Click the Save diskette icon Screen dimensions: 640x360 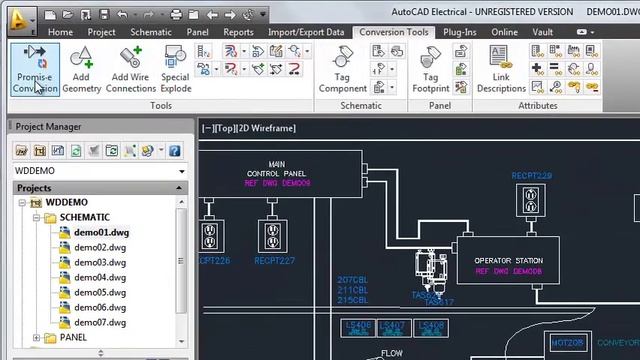point(104,16)
